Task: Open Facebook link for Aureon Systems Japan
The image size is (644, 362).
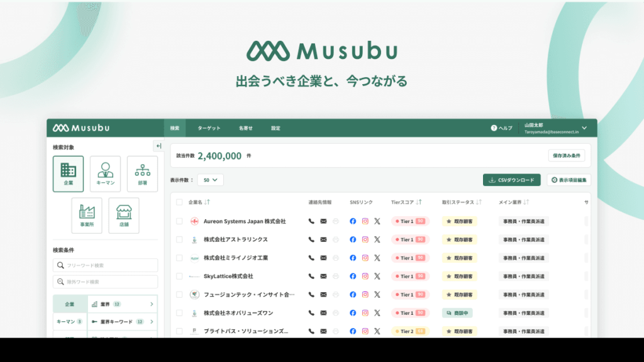Action: click(x=353, y=221)
